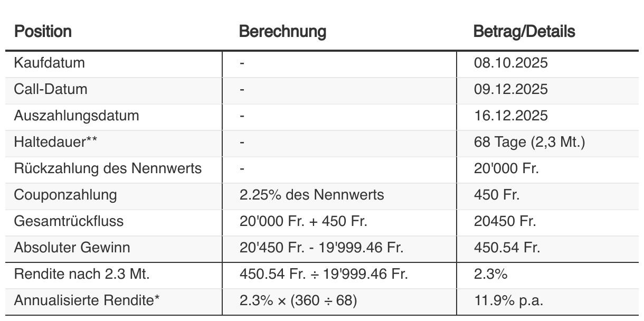Click the Position column header
The width and height of the screenshot is (644, 321).
(43, 32)
